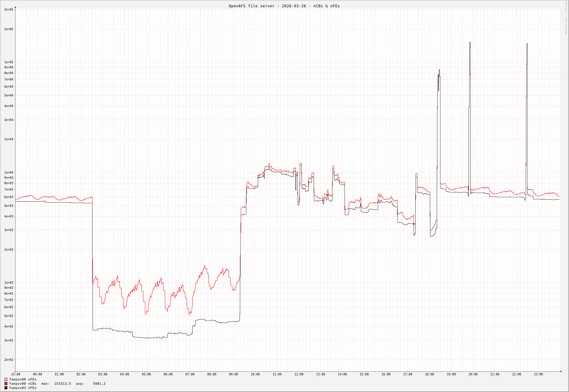The width and height of the screenshot is (569, 392).
Task: Click the 12:00 label on time axis
Action: tap(299, 374)
